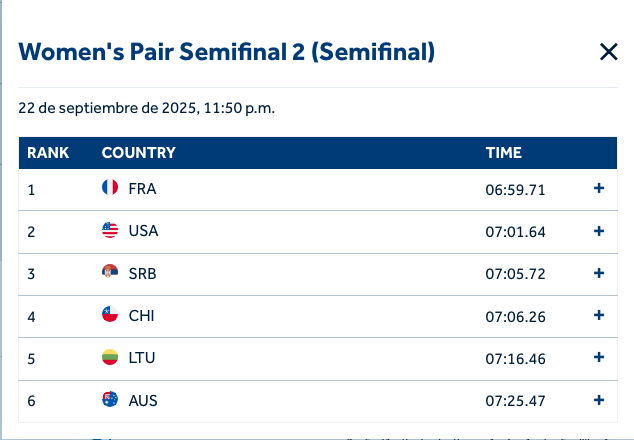This screenshot has width=634, height=440.
Task: Click the USA flag icon
Action: point(110,231)
